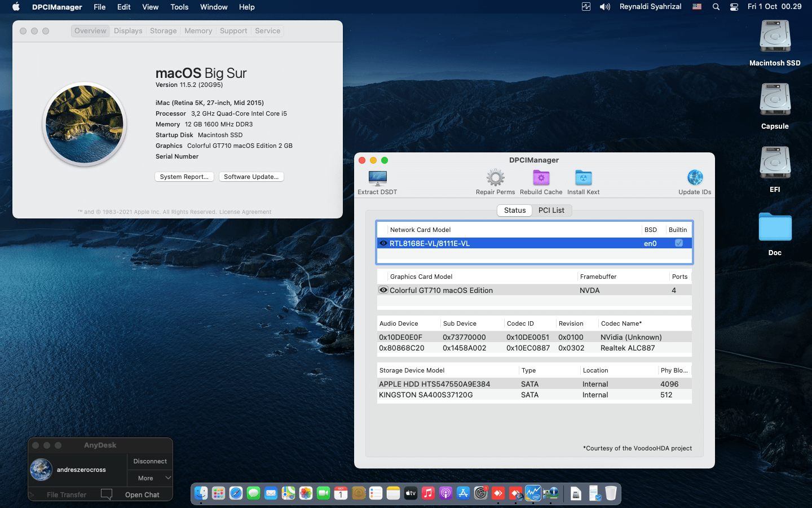Open Music from the dock
The width and height of the screenshot is (812, 508).
[428, 493]
